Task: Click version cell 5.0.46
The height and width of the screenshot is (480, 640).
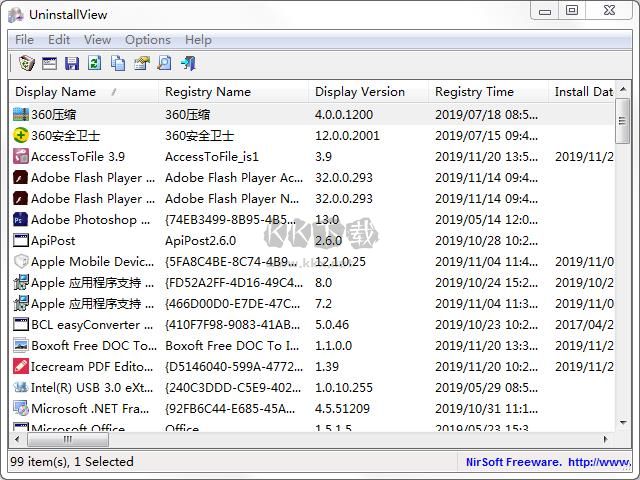Action: pyautogui.click(x=332, y=324)
